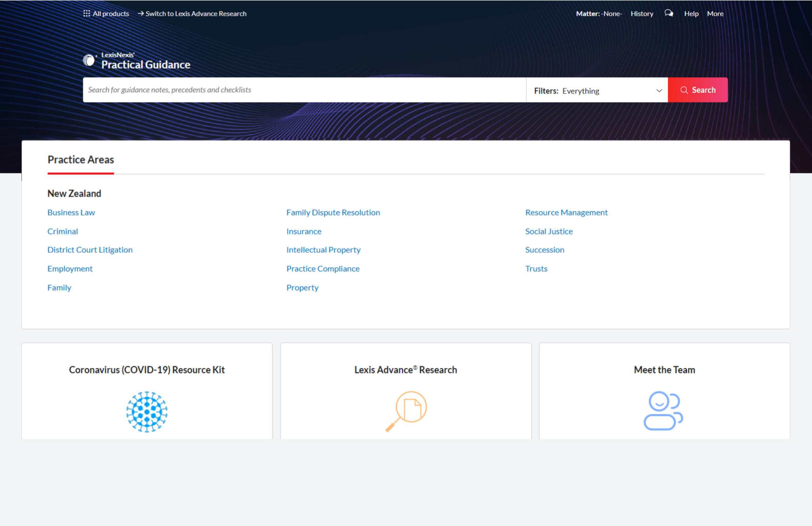Open Insurance practice area
Viewport: 812px width, 526px height.
(304, 231)
